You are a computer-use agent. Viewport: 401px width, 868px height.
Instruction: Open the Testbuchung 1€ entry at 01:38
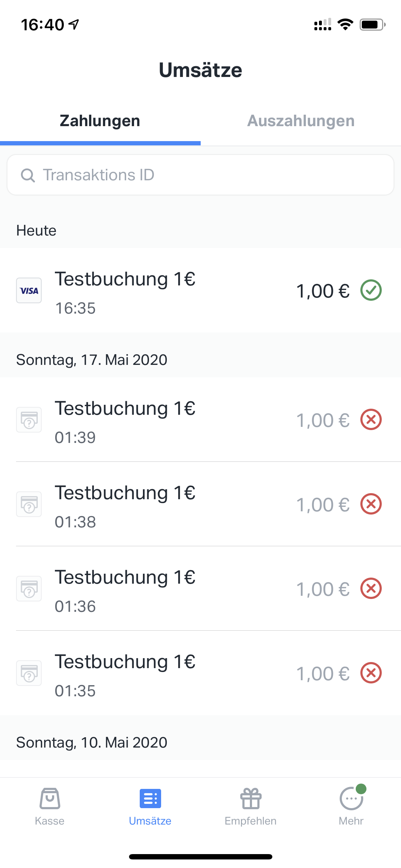[200, 504]
